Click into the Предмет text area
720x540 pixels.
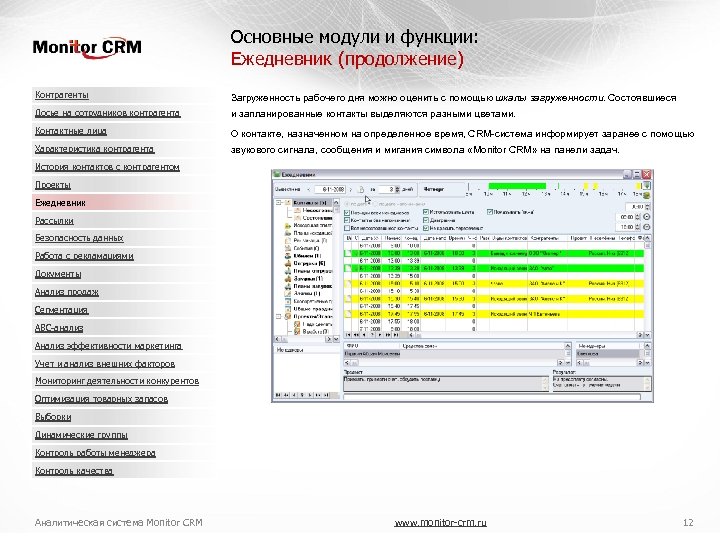coord(446,383)
